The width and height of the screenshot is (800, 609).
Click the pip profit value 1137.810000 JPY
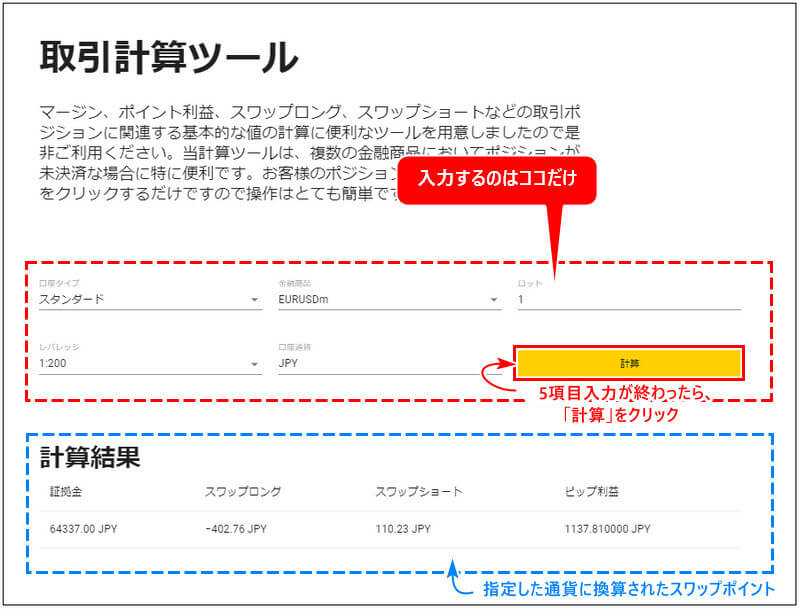(607, 529)
